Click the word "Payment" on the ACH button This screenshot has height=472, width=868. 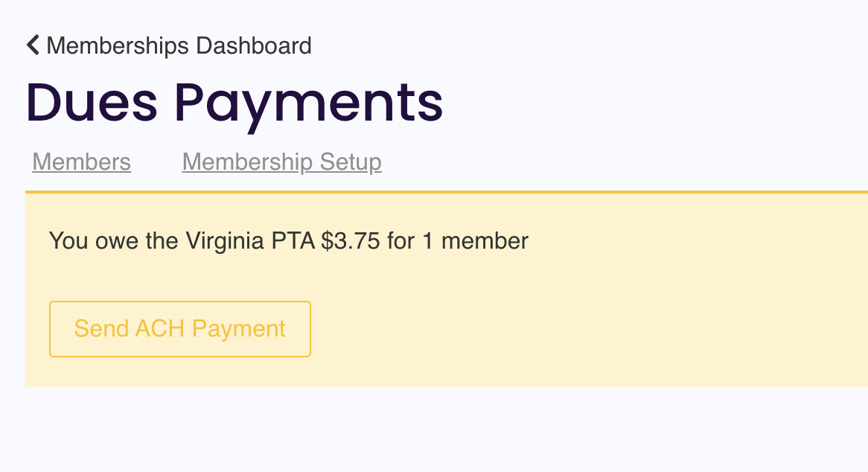pos(238,329)
